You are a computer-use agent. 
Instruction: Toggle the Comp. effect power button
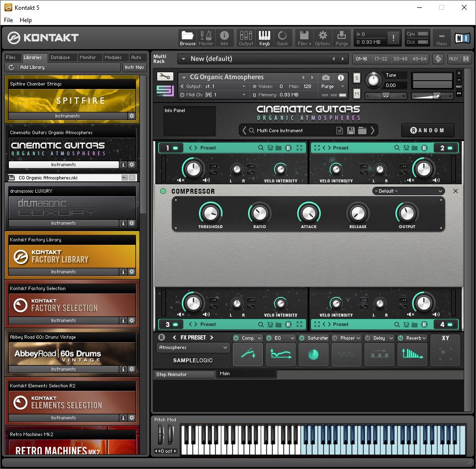[x=236, y=338]
